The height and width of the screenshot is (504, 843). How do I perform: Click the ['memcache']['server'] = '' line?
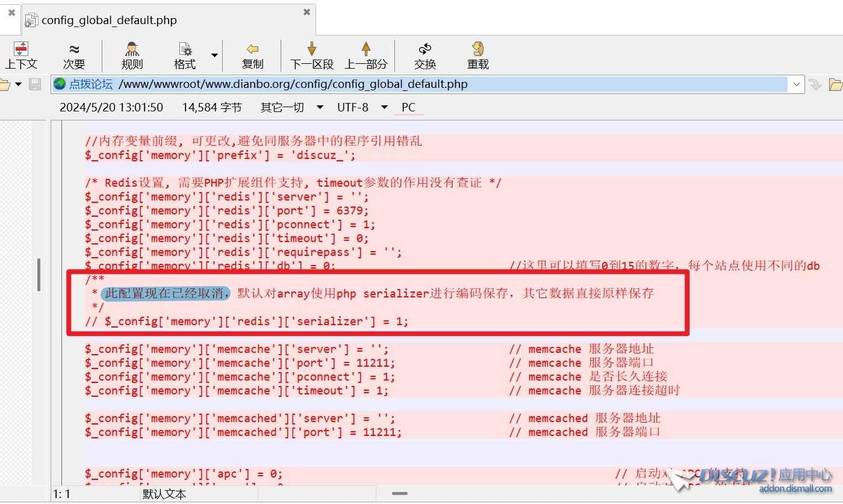click(237, 349)
